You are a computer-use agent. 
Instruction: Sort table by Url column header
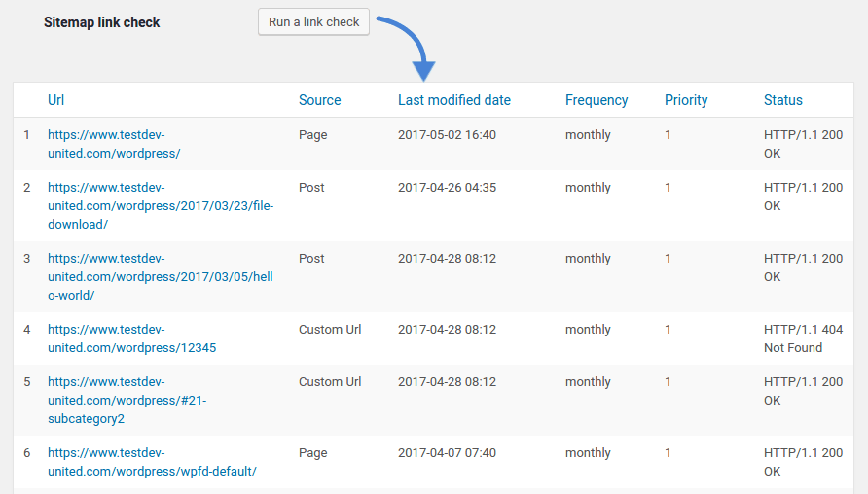point(55,100)
